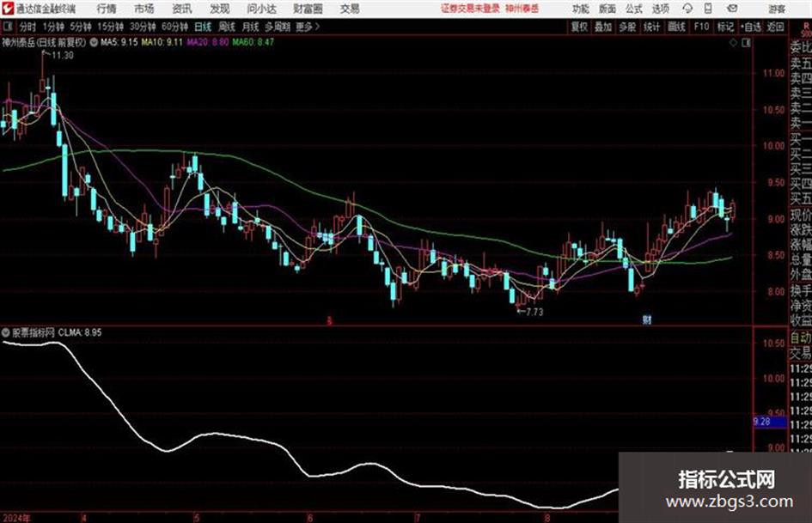812x523 pixels.
Task: Open the 多周期 multi-period view
Action: (x=278, y=27)
